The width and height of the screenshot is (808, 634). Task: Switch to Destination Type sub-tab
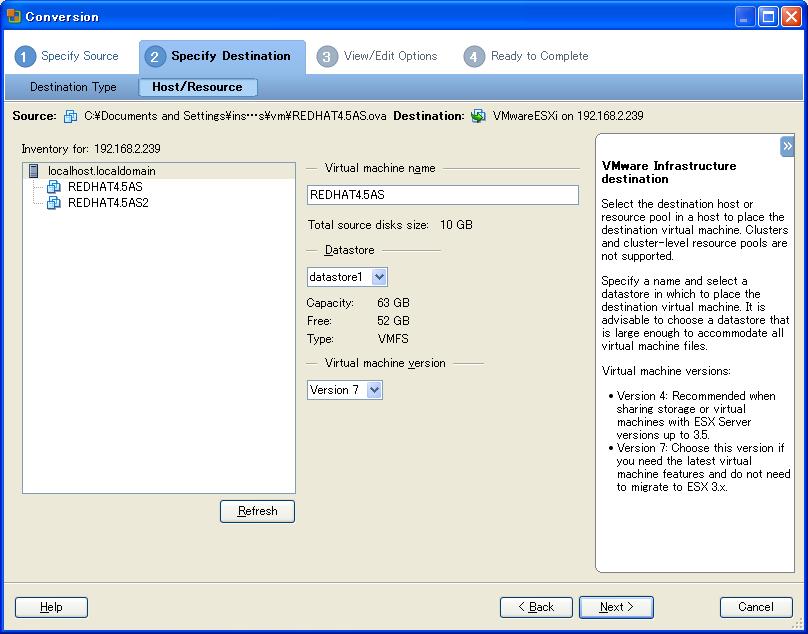click(73, 87)
